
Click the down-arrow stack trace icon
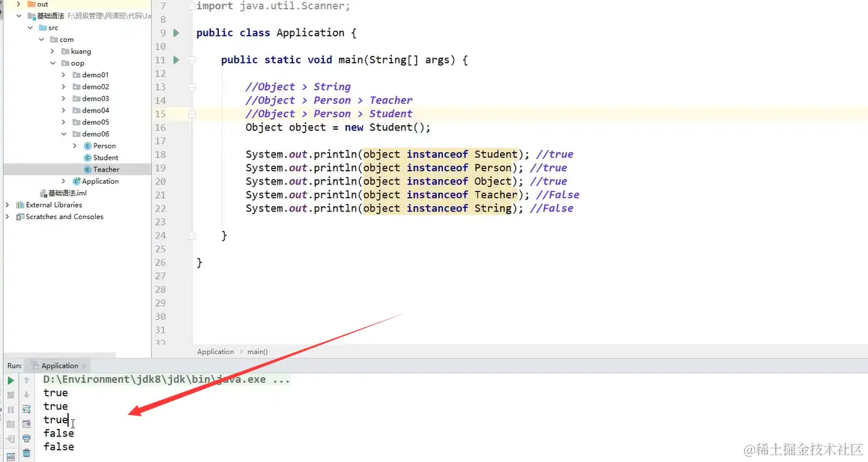(x=26, y=395)
